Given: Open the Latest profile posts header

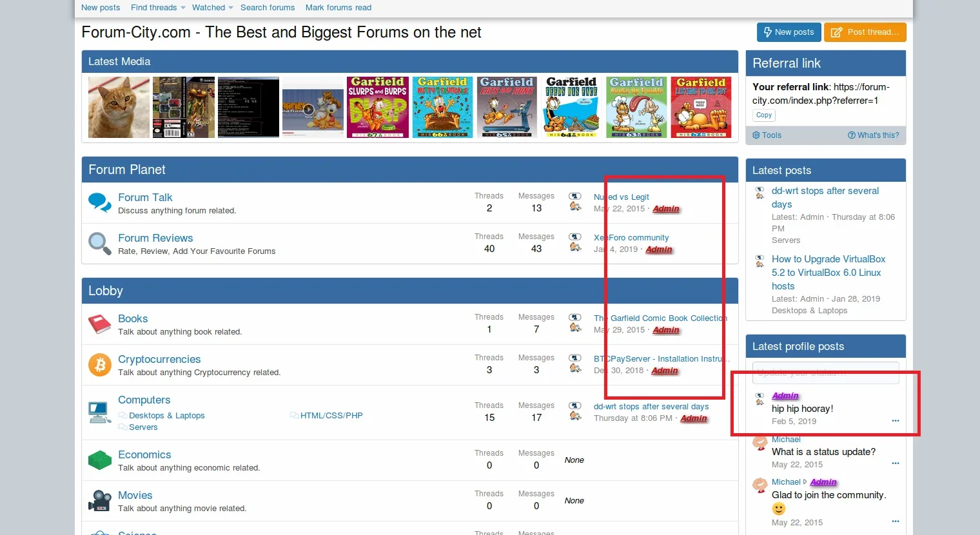Looking at the screenshot, I should [798, 347].
